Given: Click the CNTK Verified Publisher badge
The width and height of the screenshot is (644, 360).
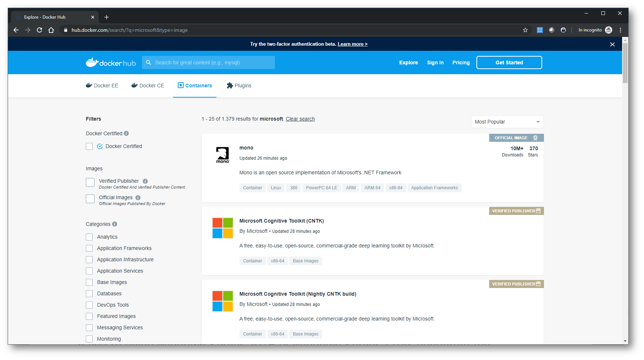Looking at the screenshot, I should point(516,211).
